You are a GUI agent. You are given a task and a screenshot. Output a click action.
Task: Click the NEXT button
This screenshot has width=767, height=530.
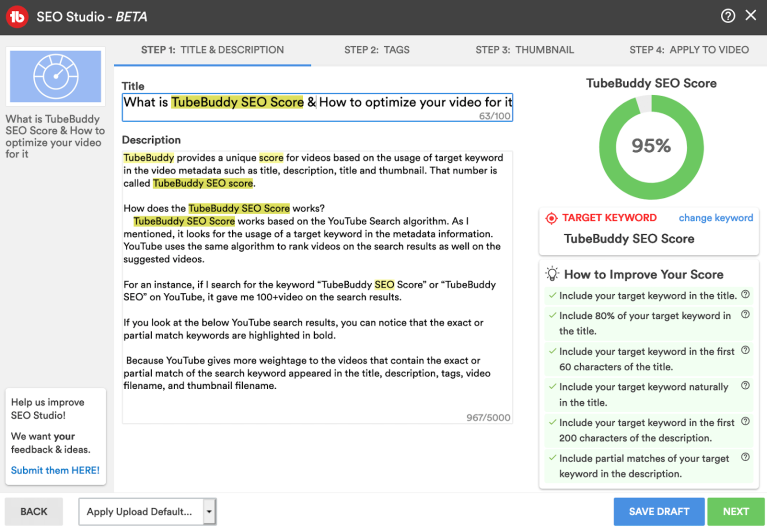pos(736,511)
